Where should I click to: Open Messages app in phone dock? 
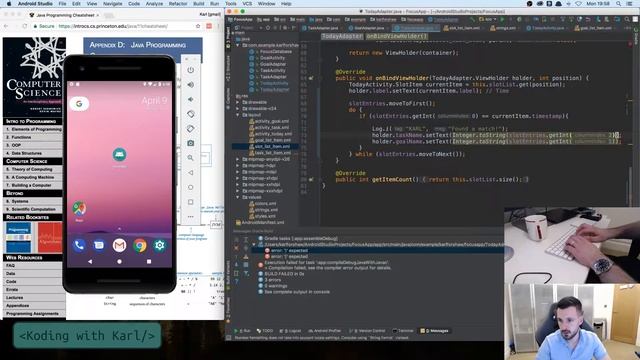(99, 245)
